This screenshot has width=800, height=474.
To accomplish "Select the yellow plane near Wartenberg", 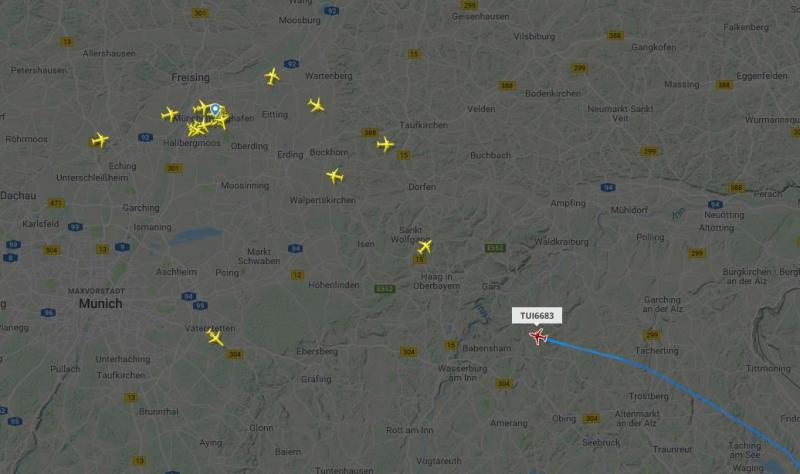I will pos(272,77).
